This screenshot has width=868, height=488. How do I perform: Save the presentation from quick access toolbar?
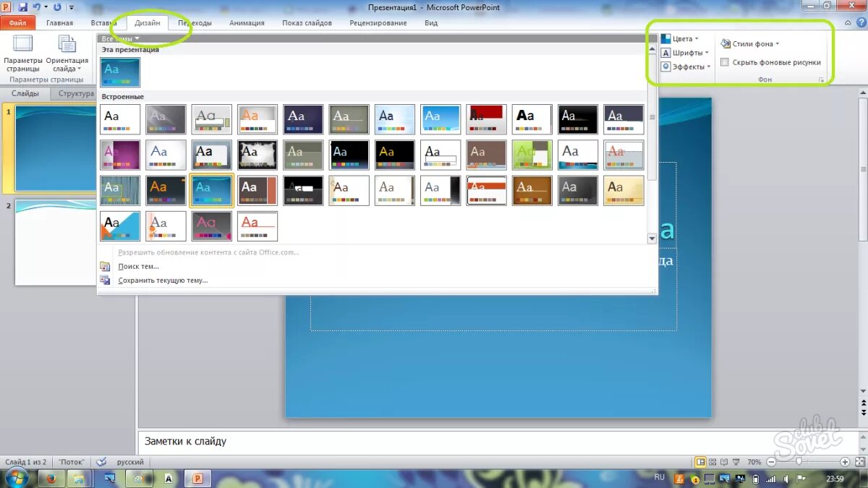click(22, 7)
